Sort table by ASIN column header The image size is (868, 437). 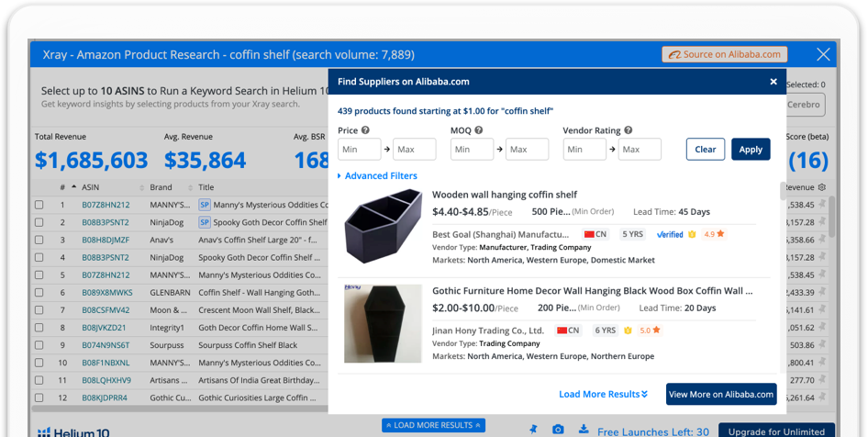[90, 187]
